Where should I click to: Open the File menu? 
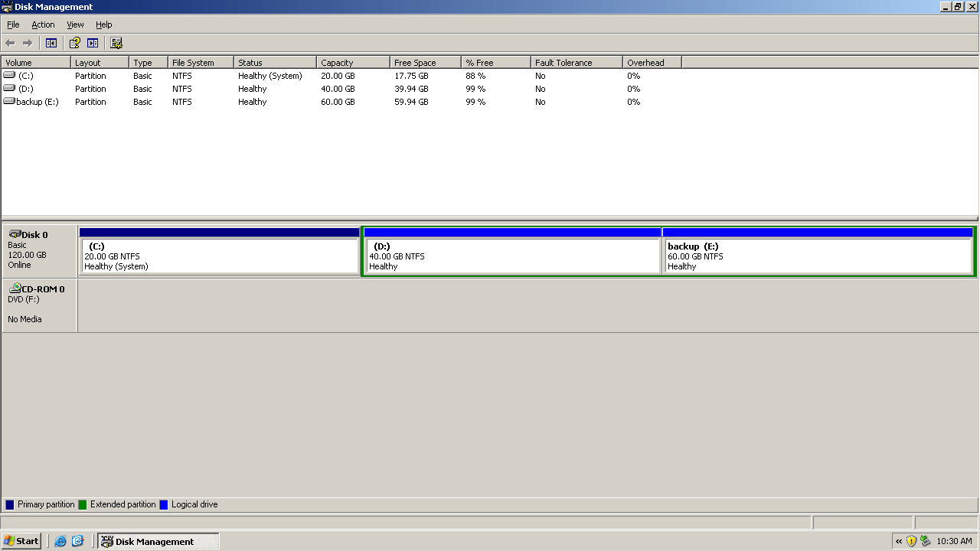13,24
